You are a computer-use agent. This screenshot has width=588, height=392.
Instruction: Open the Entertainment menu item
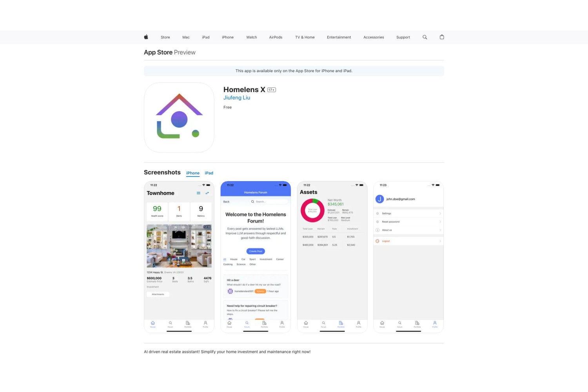coord(339,37)
